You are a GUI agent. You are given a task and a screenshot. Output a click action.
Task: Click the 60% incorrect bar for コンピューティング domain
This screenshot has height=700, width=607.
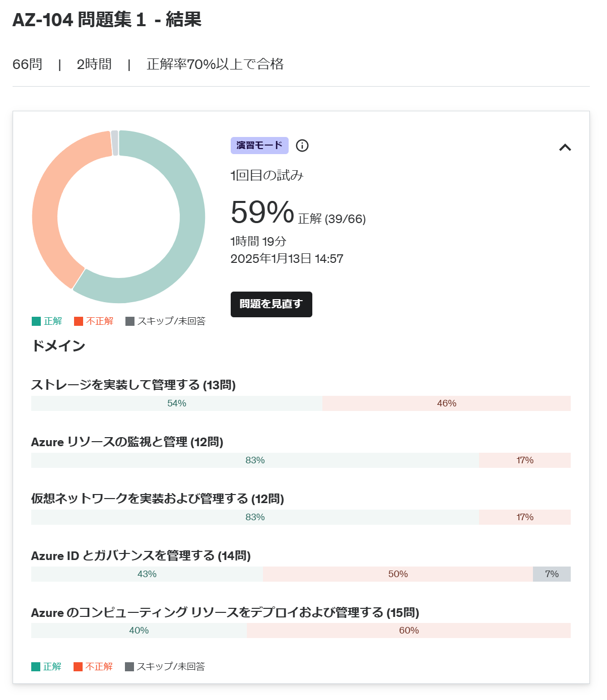(x=409, y=631)
